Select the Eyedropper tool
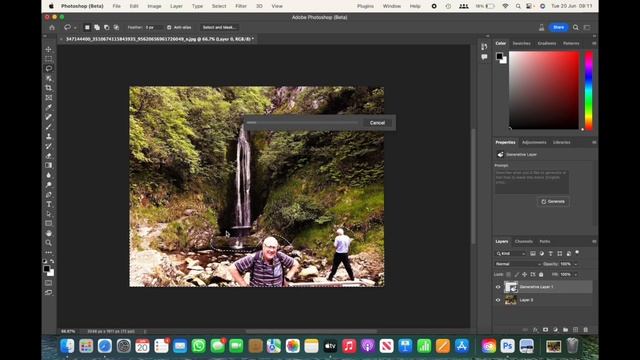640x360 pixels. point(49,107)
